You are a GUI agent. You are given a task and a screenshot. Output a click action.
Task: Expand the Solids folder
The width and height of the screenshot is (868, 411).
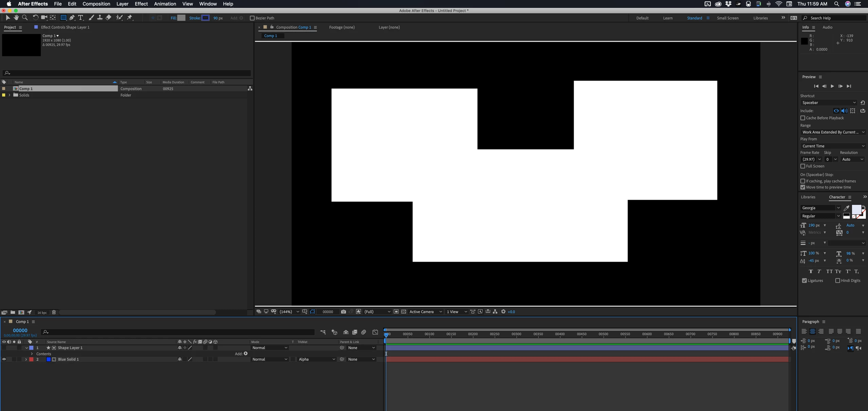tap(9, 95)
